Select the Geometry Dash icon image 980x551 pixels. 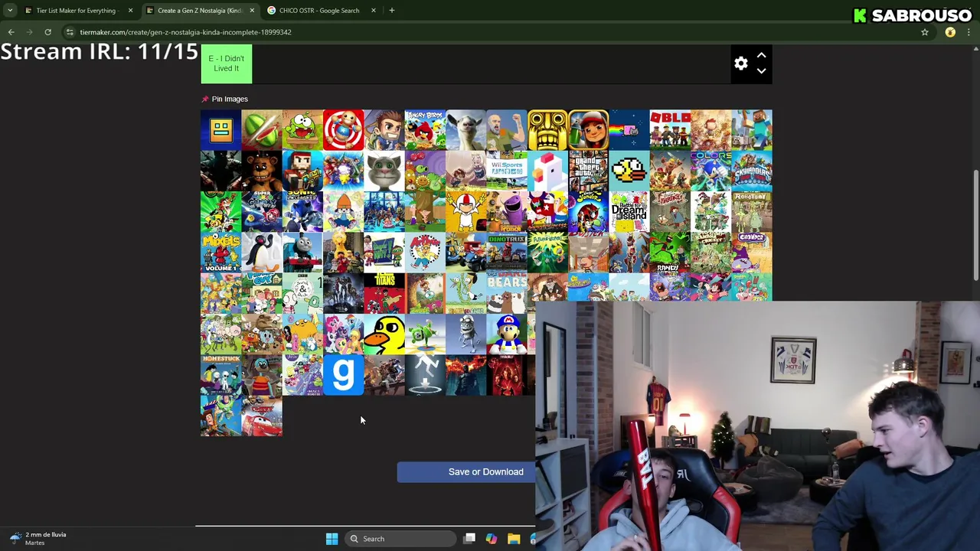pos(220,129)
